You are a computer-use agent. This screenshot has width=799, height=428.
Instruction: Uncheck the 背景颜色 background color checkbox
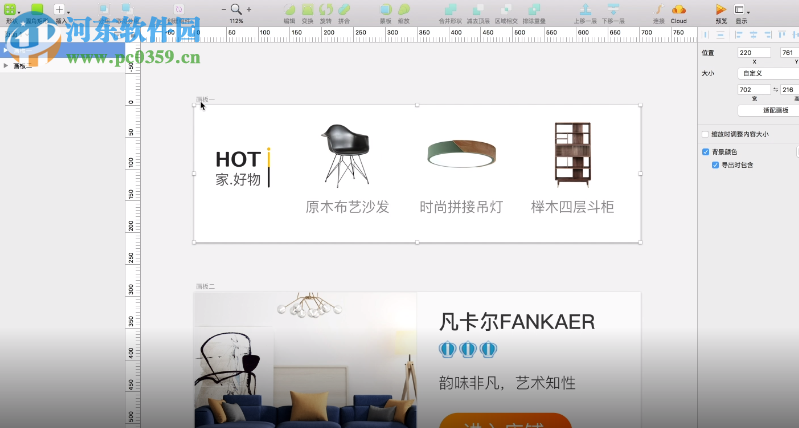point(705,152)
